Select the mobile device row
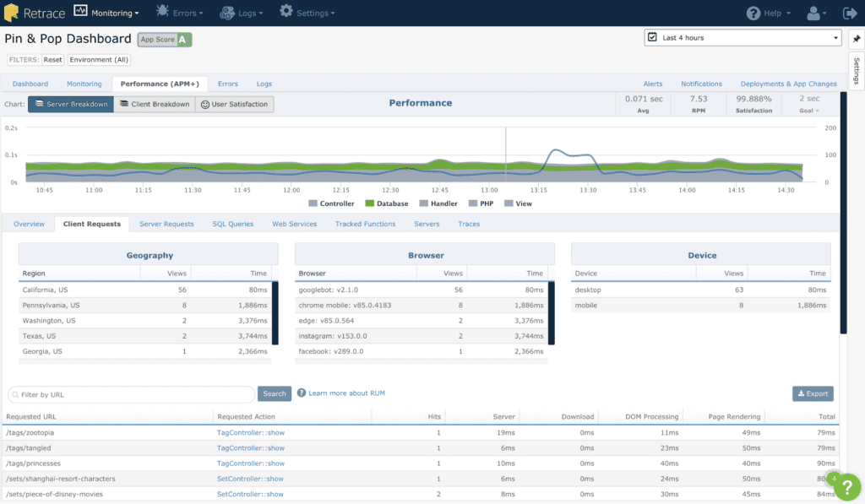The image size is (865, 504). coord(700,305)
